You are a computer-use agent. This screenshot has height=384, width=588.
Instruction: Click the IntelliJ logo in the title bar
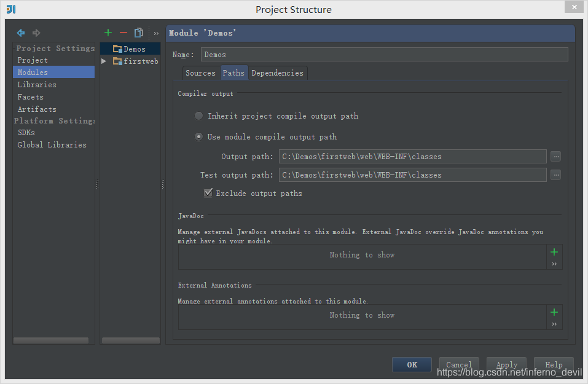coord(11,9)
